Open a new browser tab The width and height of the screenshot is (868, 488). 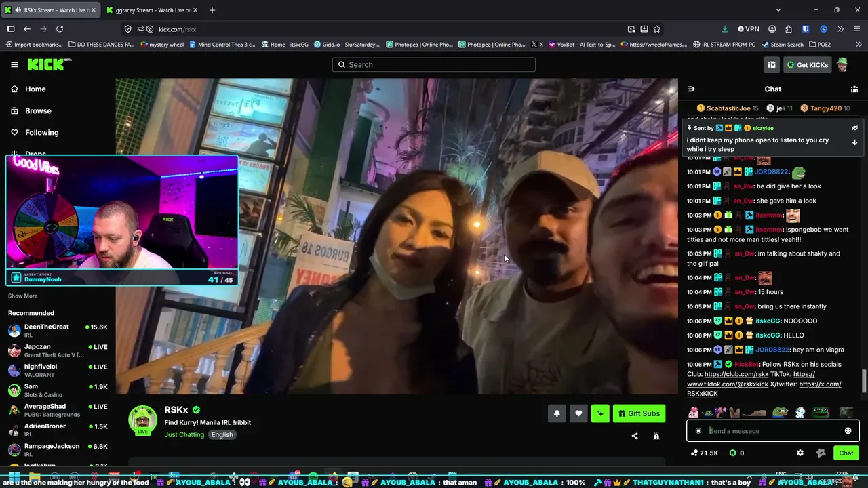[x=212, y=10]
